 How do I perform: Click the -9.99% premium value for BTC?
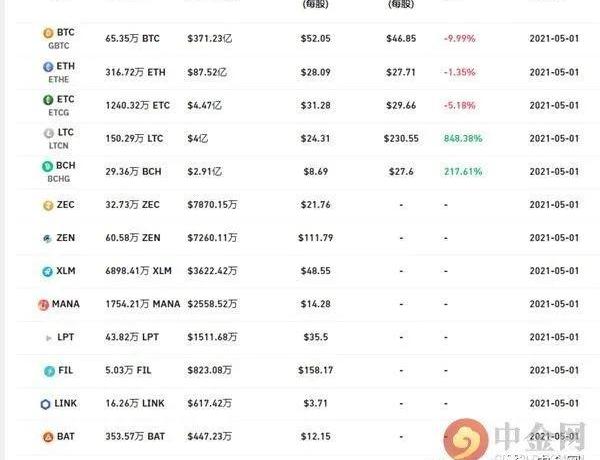click(459, 39)
